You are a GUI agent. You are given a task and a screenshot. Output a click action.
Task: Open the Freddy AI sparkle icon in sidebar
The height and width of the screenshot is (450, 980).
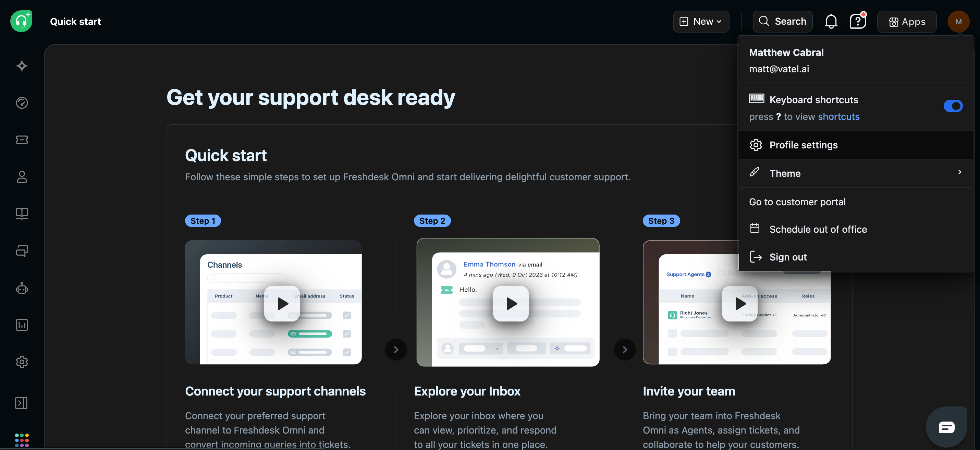click(x=22, y=66)
